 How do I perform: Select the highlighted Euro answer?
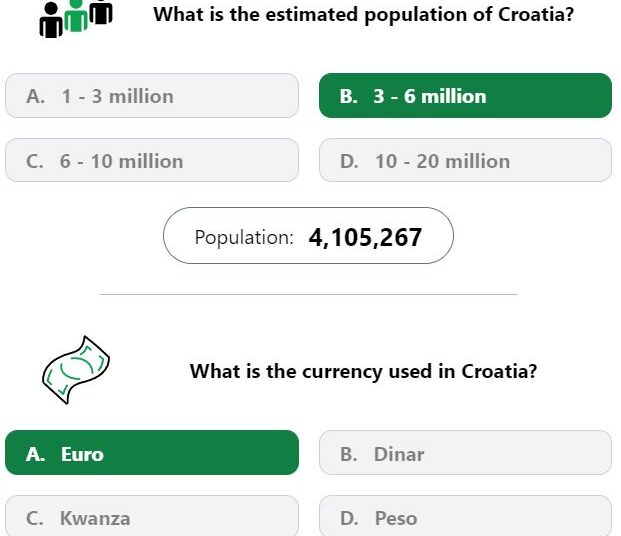[152, 452]
